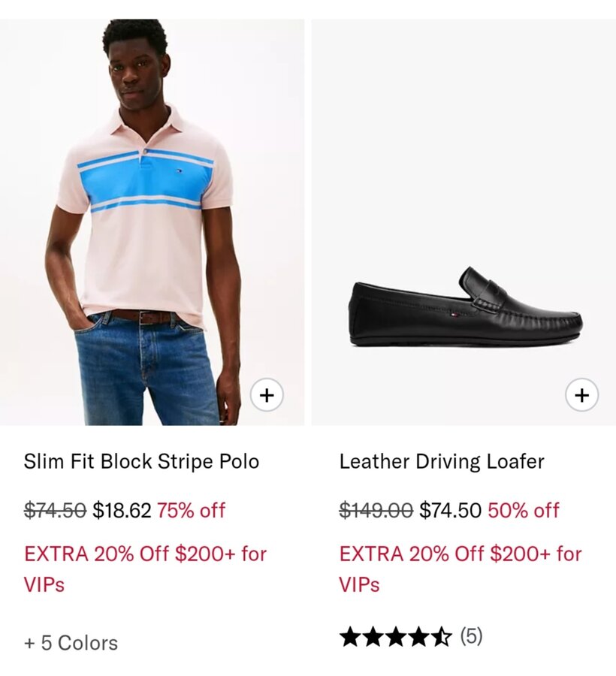Click the plus icon on the loafer image
The image size is (616, 676).
[581, 394]
